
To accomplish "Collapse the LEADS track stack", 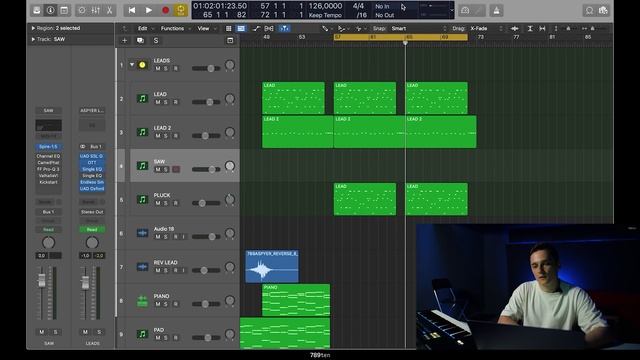I will tap(132, 64).
